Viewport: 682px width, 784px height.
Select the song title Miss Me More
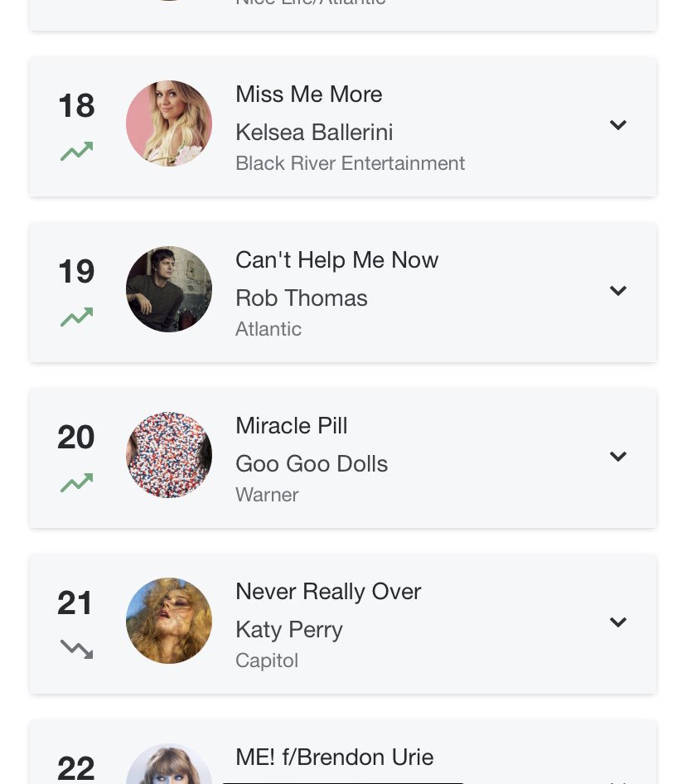[309, 94]
